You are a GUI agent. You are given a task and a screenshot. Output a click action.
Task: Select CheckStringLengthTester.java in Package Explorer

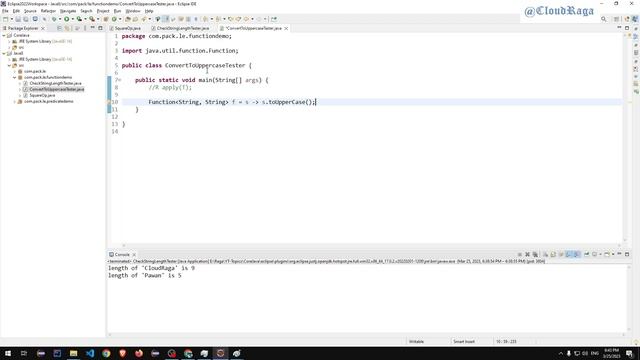[55, 83]
